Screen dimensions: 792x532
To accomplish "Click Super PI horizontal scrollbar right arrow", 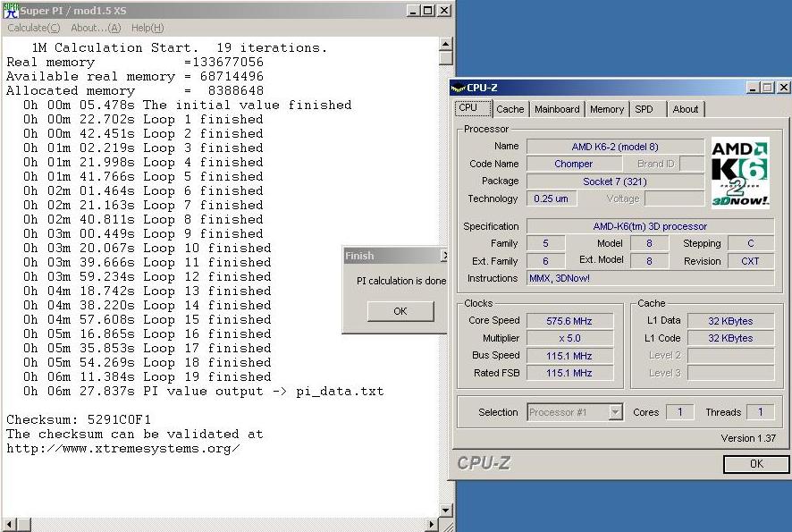I will [x=432, y=525].
